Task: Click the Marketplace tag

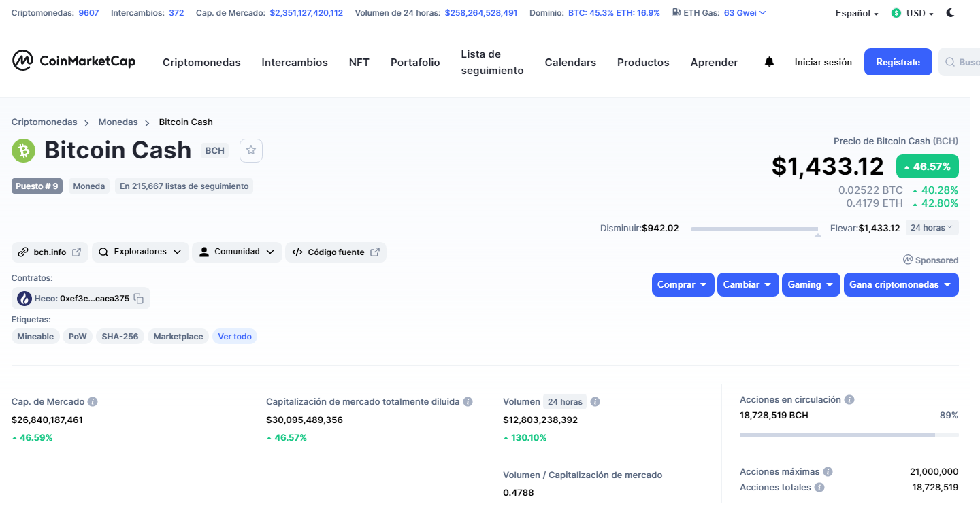Action: pyautogui.click(x=178, y=336)
